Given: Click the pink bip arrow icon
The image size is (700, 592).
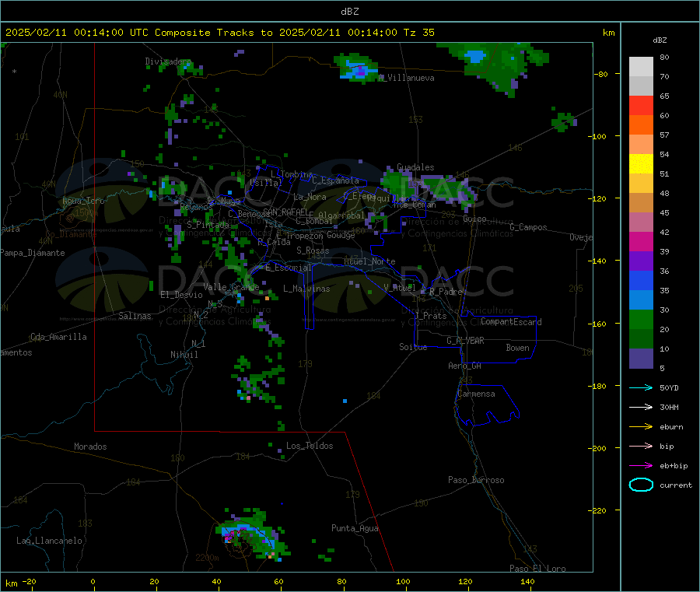Looking at the screenshot, I should [x=641, y=446].
